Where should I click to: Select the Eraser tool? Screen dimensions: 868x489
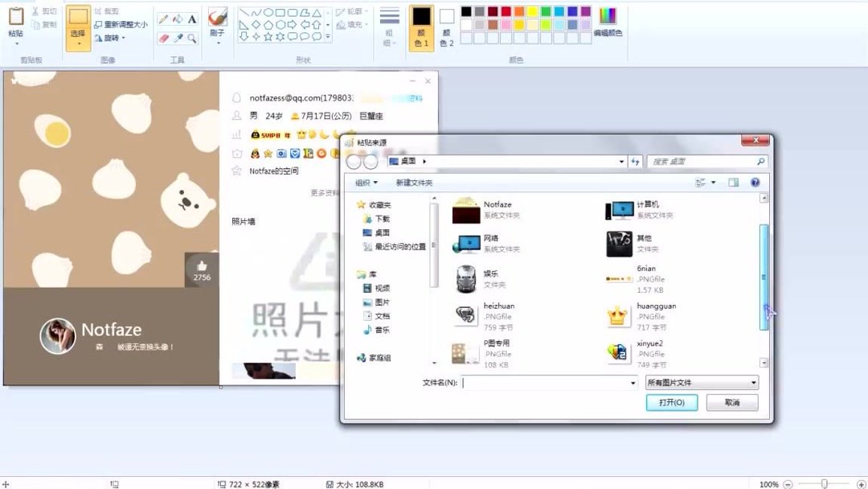pos(164,38)
